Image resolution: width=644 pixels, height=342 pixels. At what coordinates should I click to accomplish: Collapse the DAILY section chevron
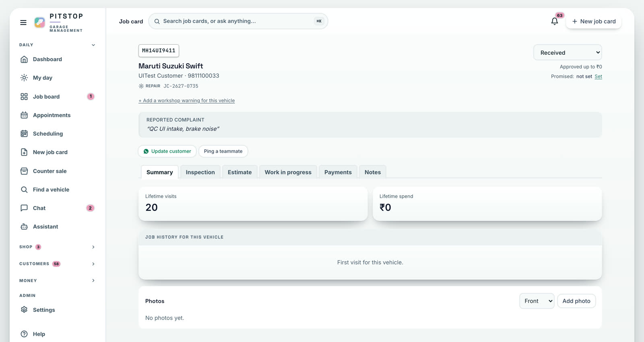coord(93,45)
